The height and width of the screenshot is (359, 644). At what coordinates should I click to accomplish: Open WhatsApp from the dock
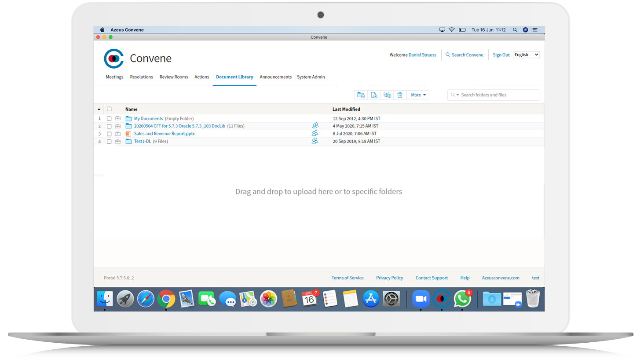[x=462, y=299]
